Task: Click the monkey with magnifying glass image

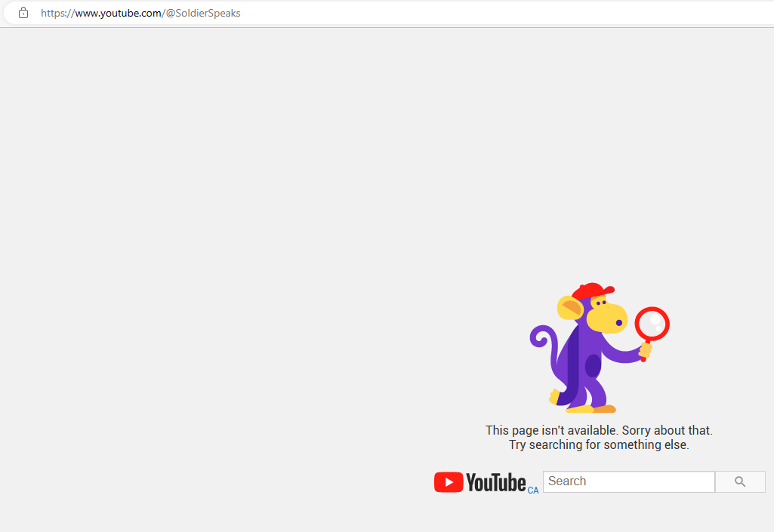Action: 600,347
